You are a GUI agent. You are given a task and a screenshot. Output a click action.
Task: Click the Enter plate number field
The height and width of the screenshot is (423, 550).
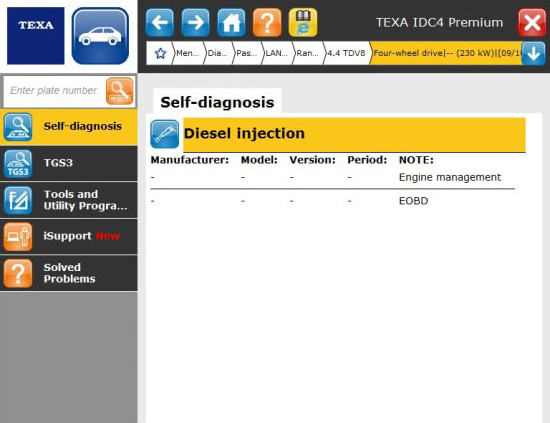click(x=54, y=91)
